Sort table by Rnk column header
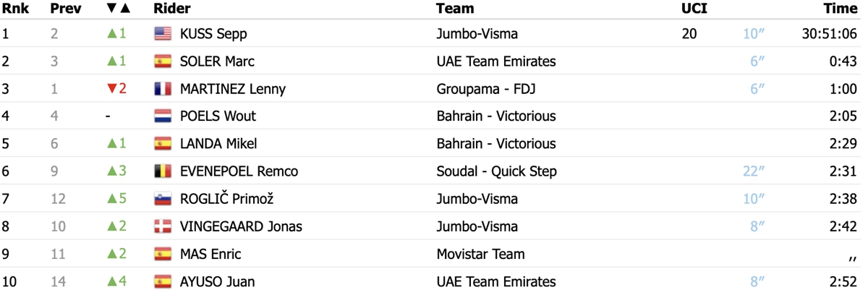868x290 pixels. click(16, 9)
